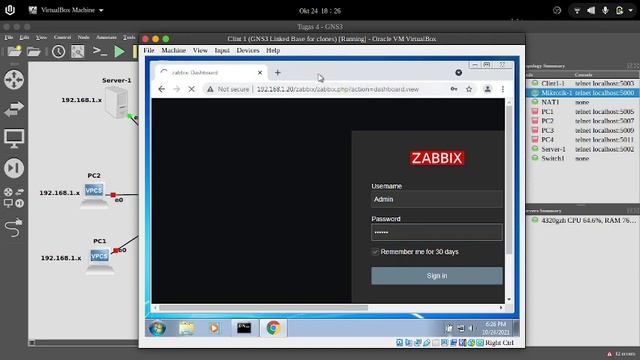Click browser vertical scrollbar
The height and width of the screenshot is (360, 640).
tap(509, 180)
